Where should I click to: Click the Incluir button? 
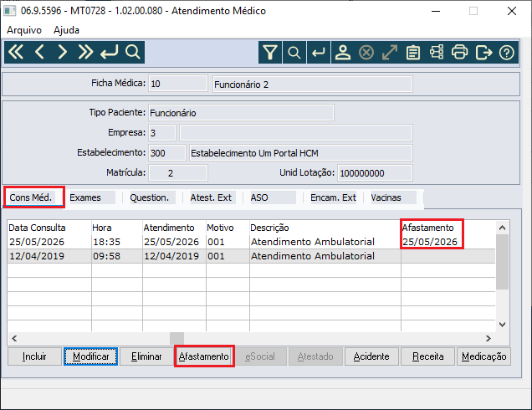click(34, 356)
